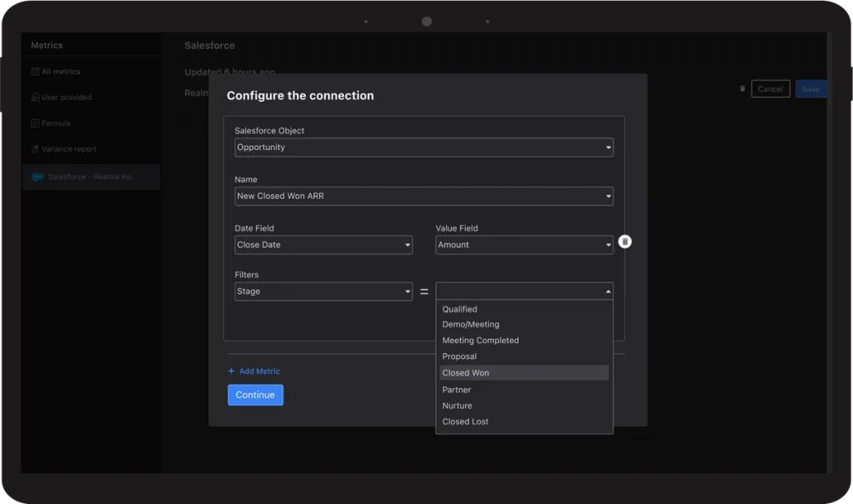Delete the metric with trash icon beside Amount
853x504 pixels.
click(x=625, y=241)
